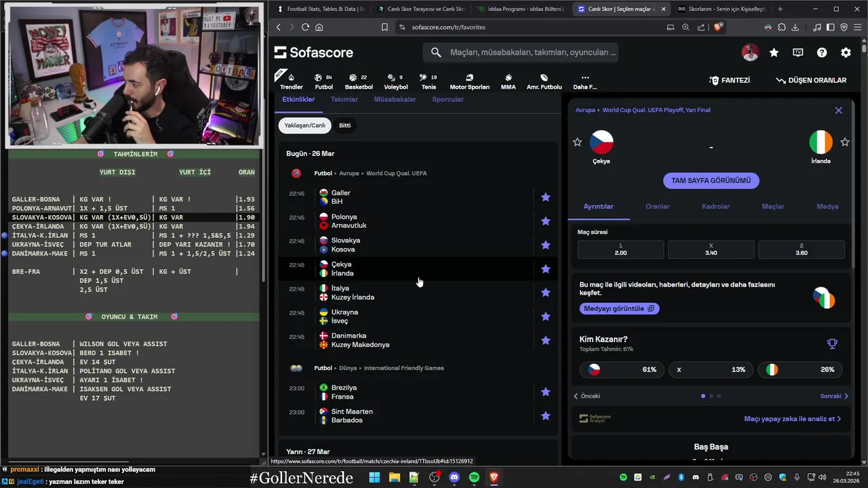Open the Müsabakalar favorites tab
Viewport: 868px width, 488px height.
pos(395,99)
